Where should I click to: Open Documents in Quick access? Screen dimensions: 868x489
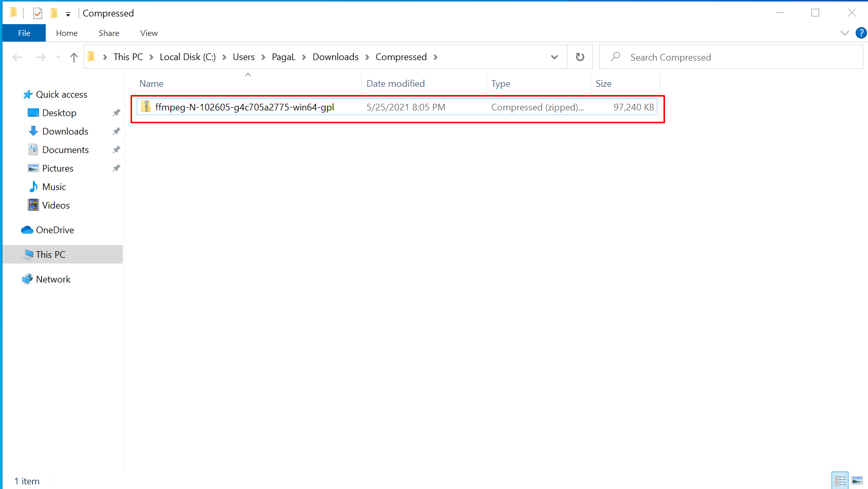(x=65, y=150)
